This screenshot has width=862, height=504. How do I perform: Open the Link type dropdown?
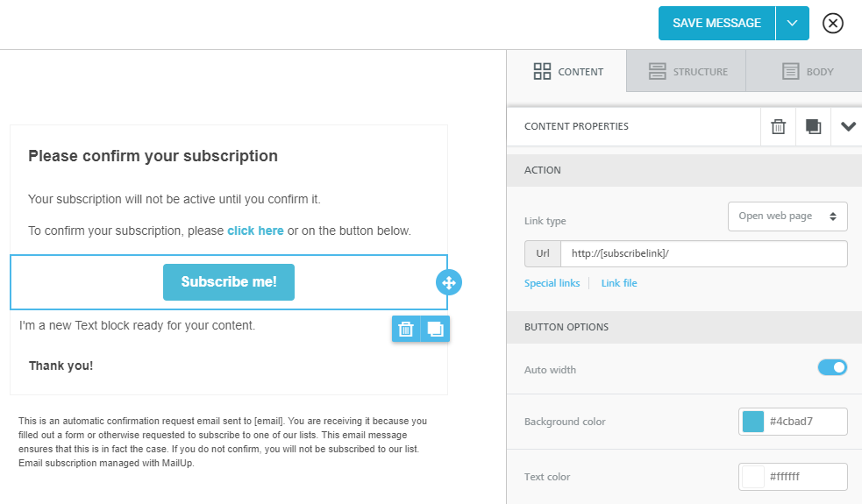pos(787,216)
